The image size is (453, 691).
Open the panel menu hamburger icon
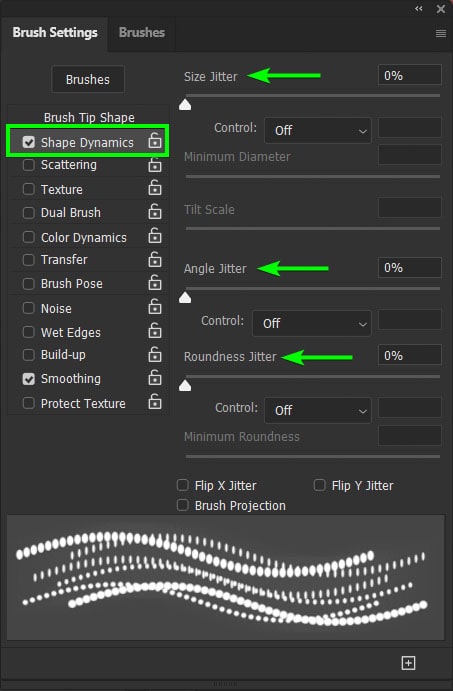pyautogui.click(x=441, y=33)
